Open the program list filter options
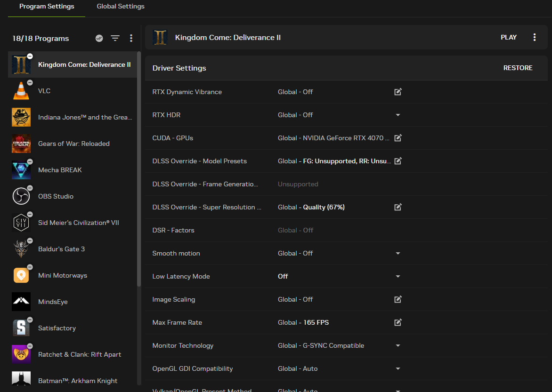Screen dimensions: 552x392 (115, 39)
